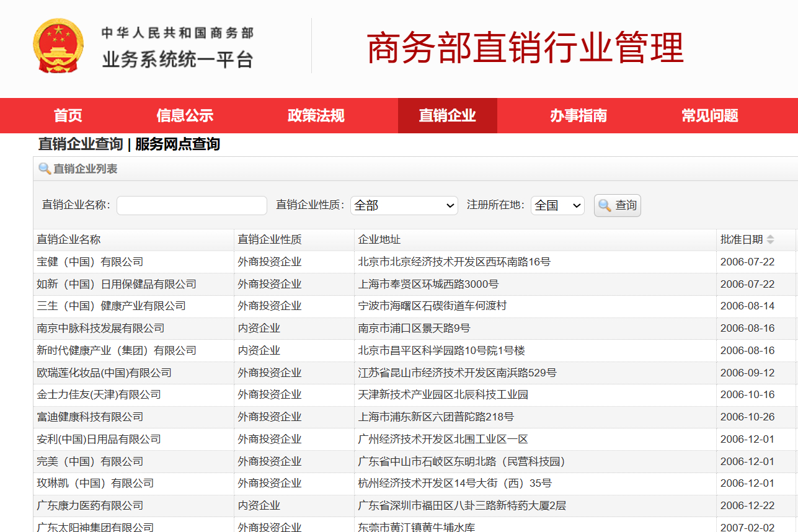The width and height of the screenshot is (798, 532).
Task: Click 广东康力医药有限公司
Action: pyautogui.click(x=90, y=505)
